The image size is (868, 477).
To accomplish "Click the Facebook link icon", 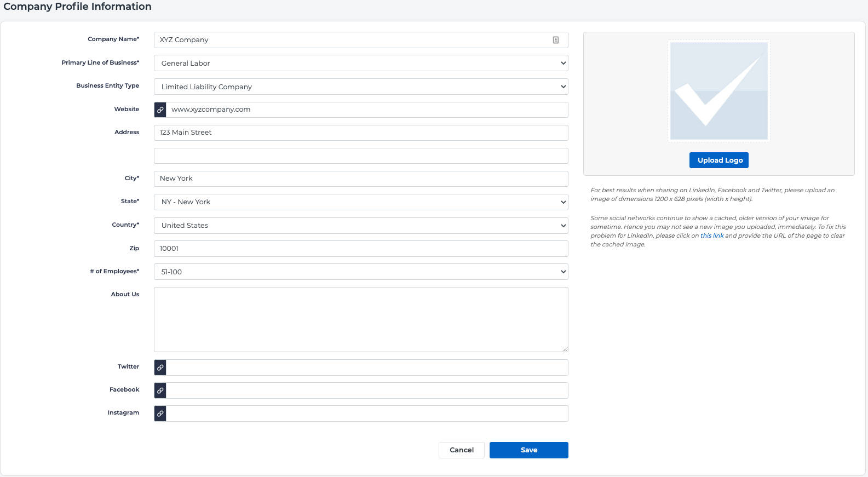I will [x=160, y=390].
